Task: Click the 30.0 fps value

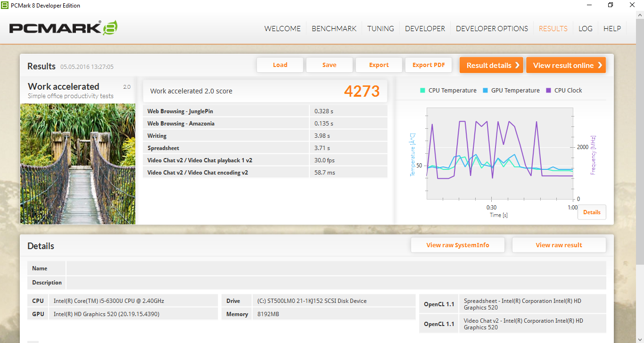Action: click(x=324, y=160)
